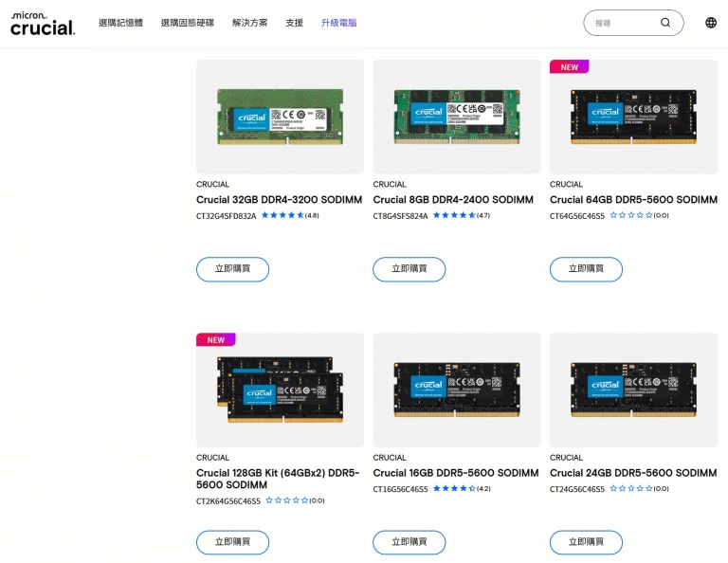Select part number CT32G4SFD832A

coord(227,216)
